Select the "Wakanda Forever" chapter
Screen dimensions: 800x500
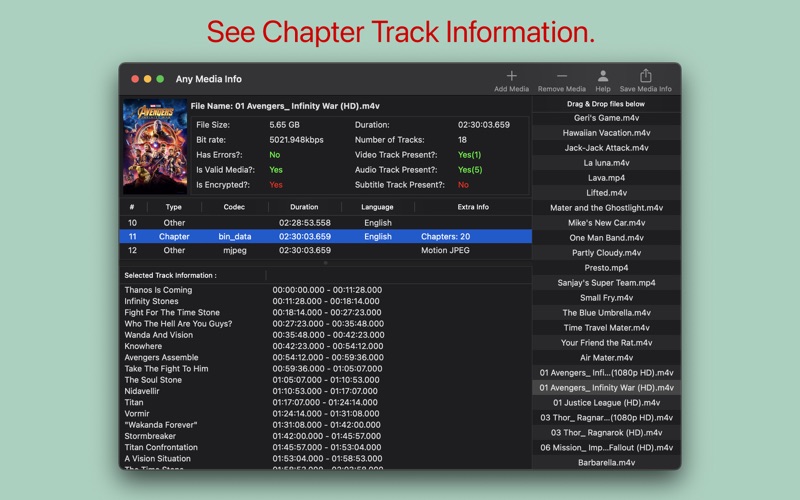[x=326, y=424]
